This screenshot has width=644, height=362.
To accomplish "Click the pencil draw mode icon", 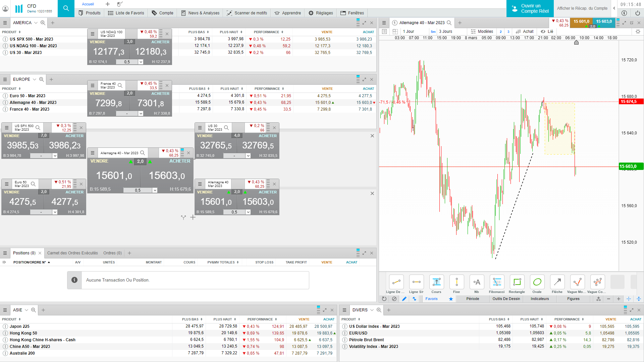I will pos(404,299).
